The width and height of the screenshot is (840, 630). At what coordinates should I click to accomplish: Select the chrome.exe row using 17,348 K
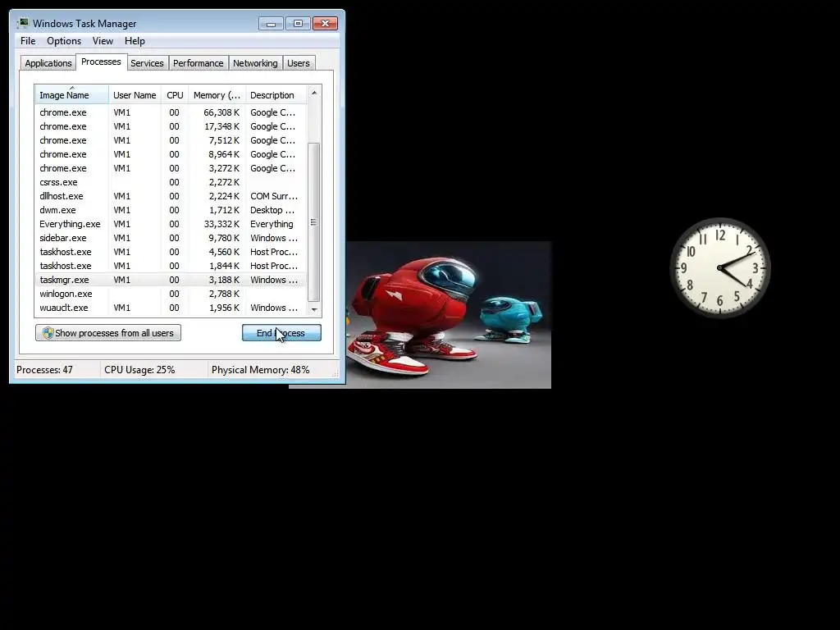(x=171, y=126)
